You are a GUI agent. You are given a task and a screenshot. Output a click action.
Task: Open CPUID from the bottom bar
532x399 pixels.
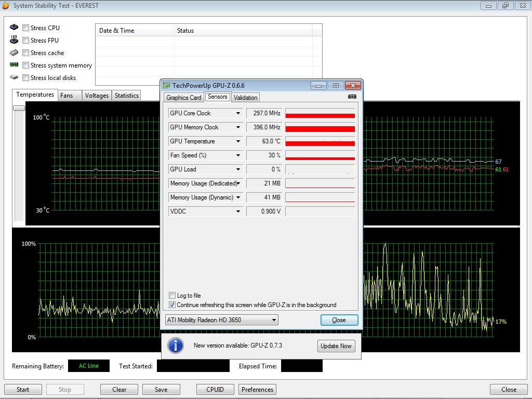[215, 390]
